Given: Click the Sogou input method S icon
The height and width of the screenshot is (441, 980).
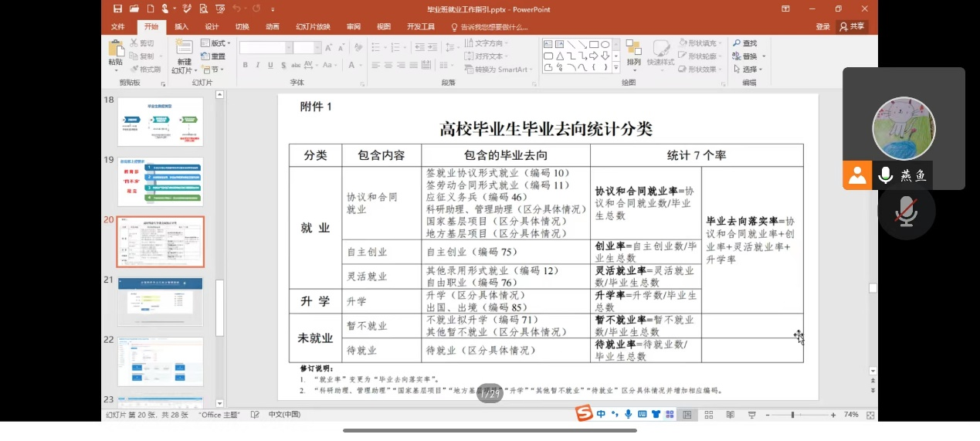Looking at the screenshot, I should (x=585, y=415).
